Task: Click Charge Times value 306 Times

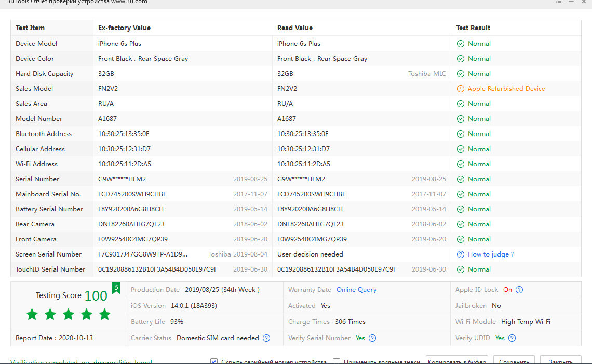Action: 350,322
